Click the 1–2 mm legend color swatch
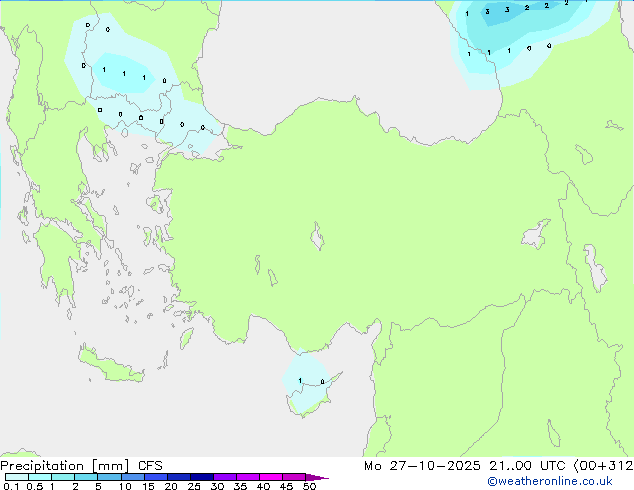This screenshot has height=490, width=634. [x=63, y=477]
